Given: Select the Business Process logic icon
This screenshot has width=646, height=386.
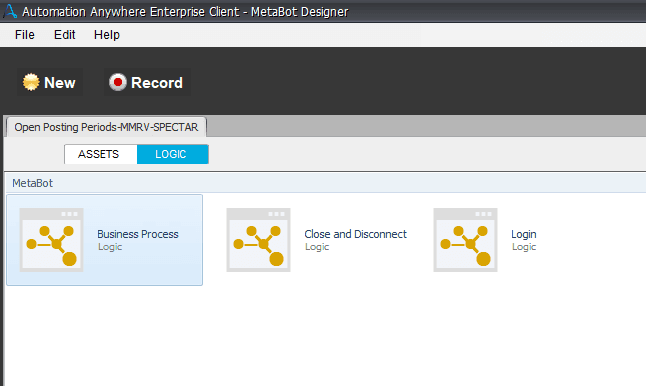Looking at the screenshot, I should click(51, 240).
